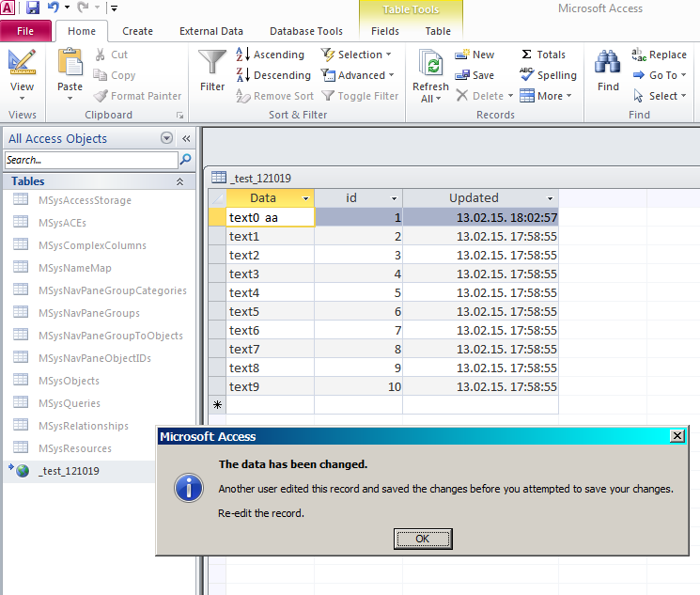Open the Delete record dropdown
The width and height of the screenshot is (700, 595).
[x=510, y=96]
